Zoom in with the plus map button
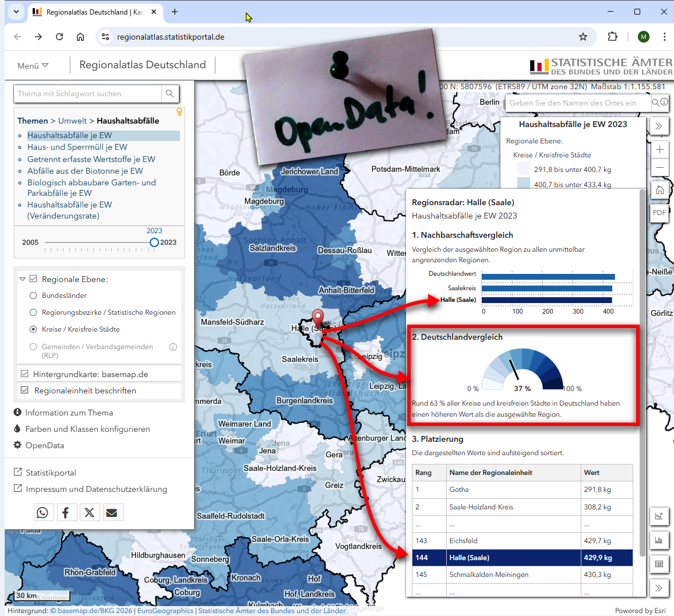Screen dimensions: 674x616 point(659,150)
